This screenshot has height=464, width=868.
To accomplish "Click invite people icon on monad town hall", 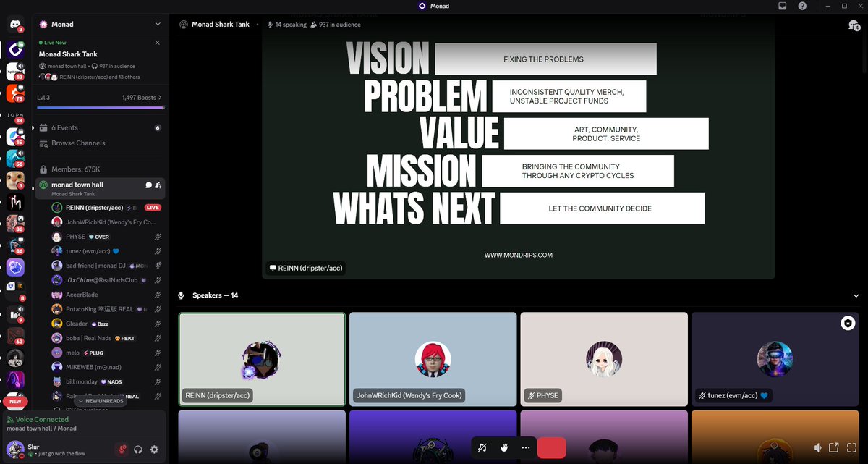I will coord(158,185).
